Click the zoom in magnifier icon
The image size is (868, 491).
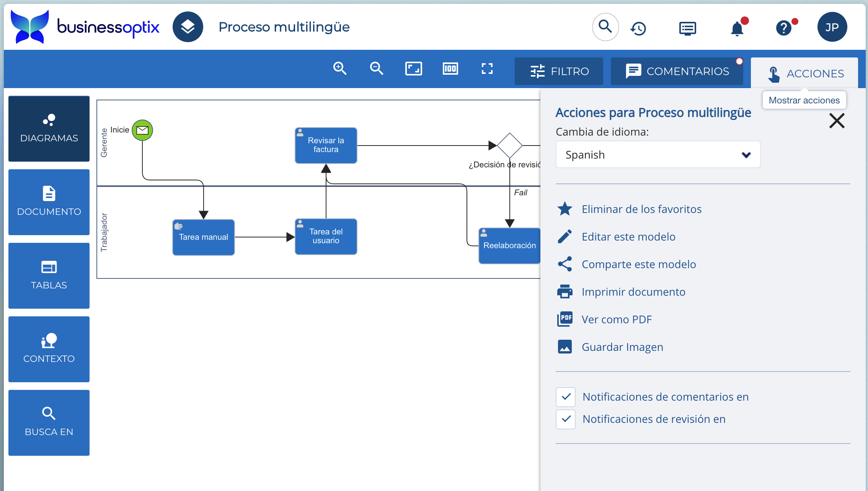[x=339, y=69]
